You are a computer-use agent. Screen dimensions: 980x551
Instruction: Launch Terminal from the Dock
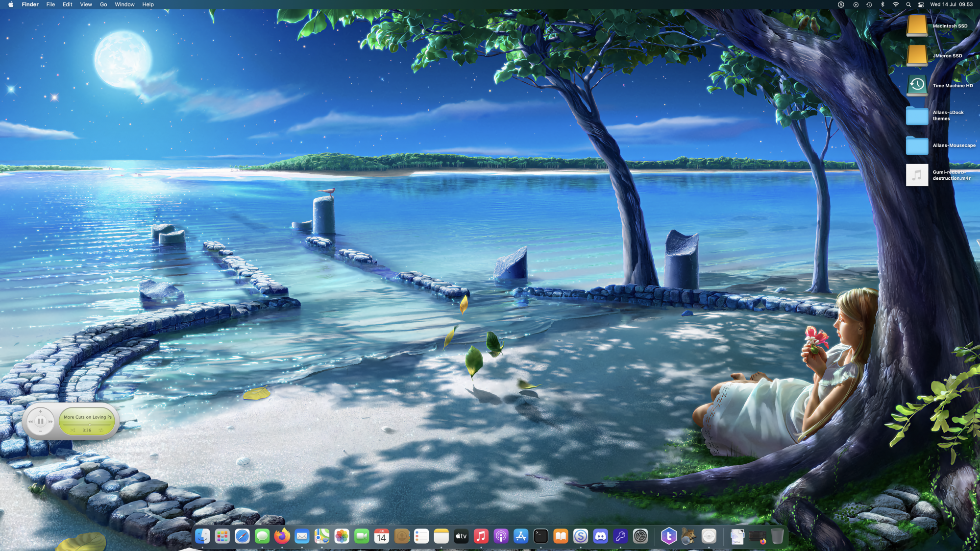coord(541,536)
